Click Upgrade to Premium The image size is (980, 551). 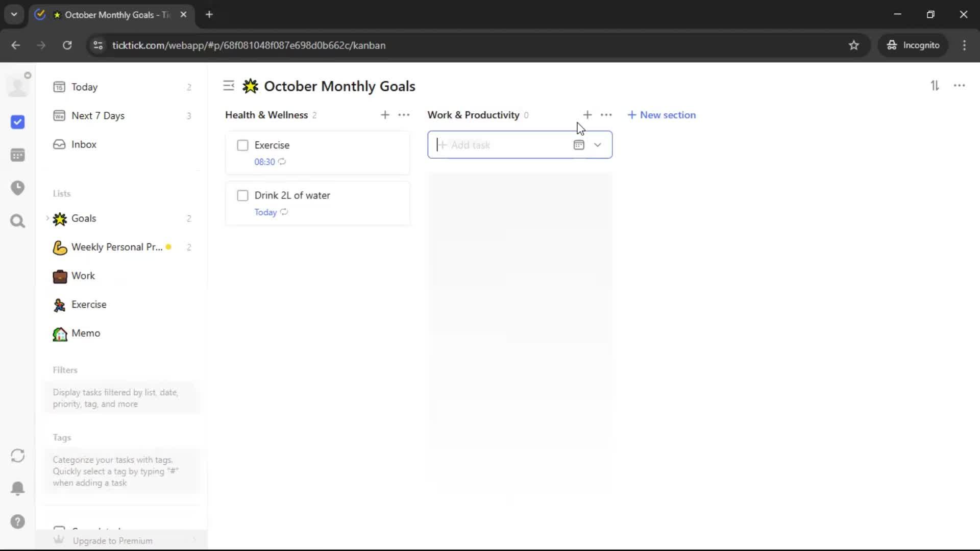click(x=112, y=541)
